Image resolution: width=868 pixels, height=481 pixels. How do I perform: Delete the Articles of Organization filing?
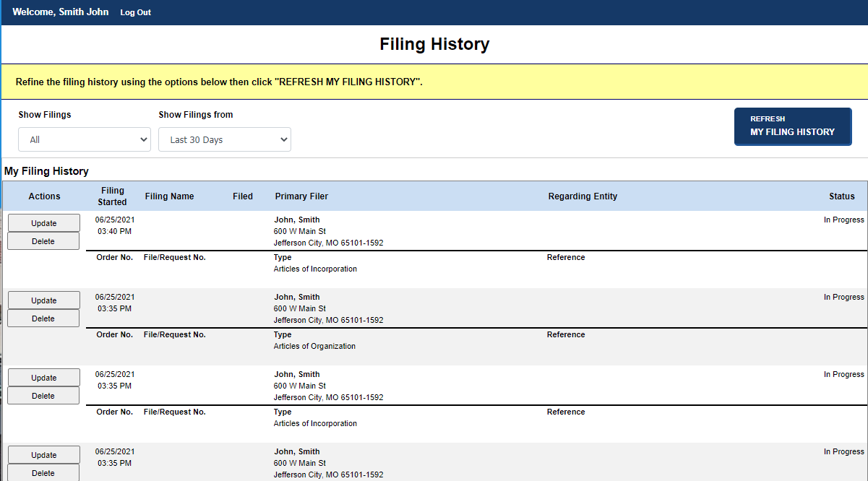[x=43, y=318]
